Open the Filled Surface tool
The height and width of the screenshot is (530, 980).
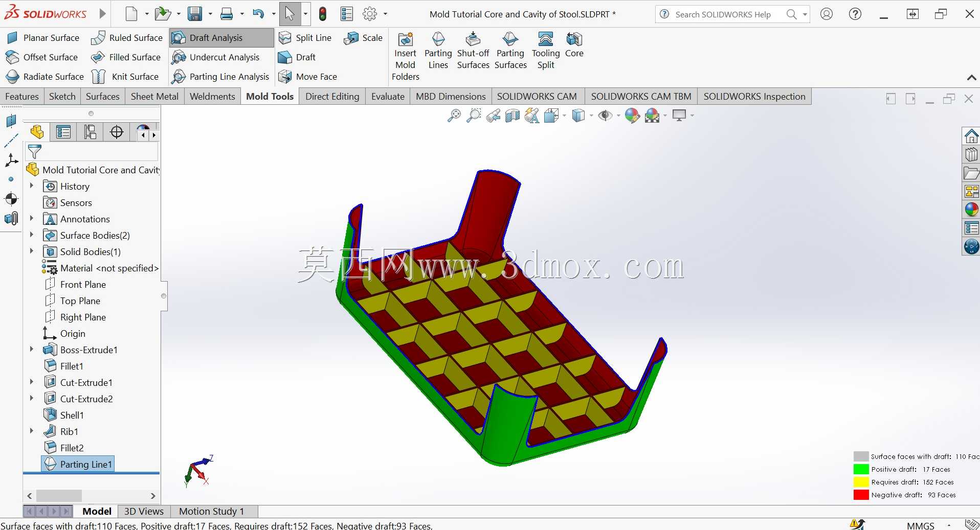(x=126, y=57)
